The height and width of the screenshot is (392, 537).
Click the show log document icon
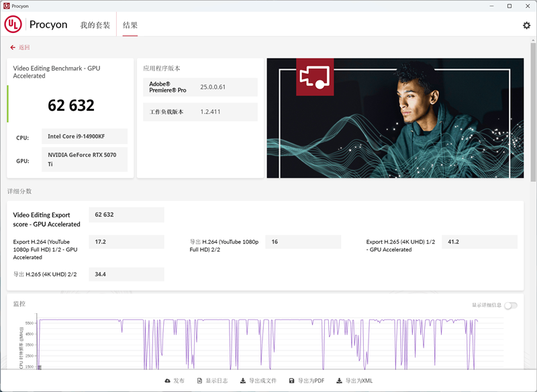pos(200,381)
